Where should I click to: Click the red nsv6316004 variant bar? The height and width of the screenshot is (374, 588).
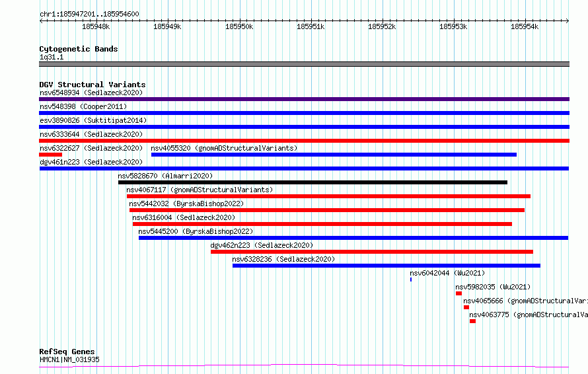(x=322, y=224)
